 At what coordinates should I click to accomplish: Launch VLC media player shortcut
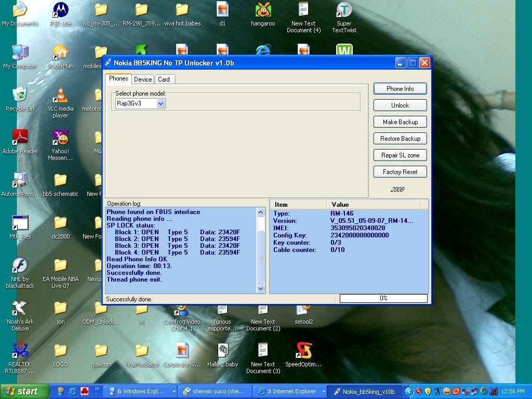(60, 102)
